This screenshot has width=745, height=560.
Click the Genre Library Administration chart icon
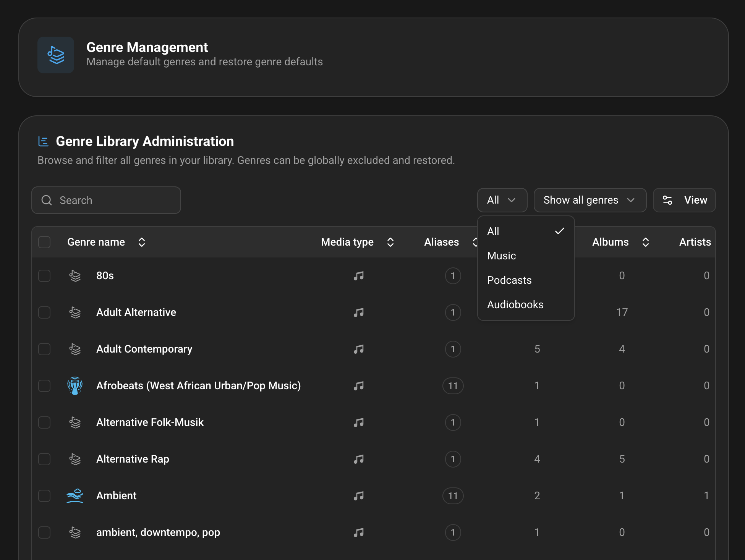[44, 141]
